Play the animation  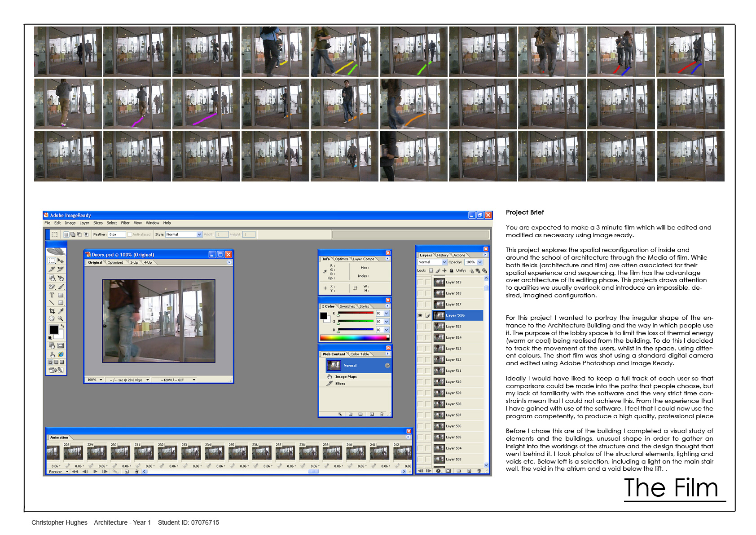[x=95, y=472]
